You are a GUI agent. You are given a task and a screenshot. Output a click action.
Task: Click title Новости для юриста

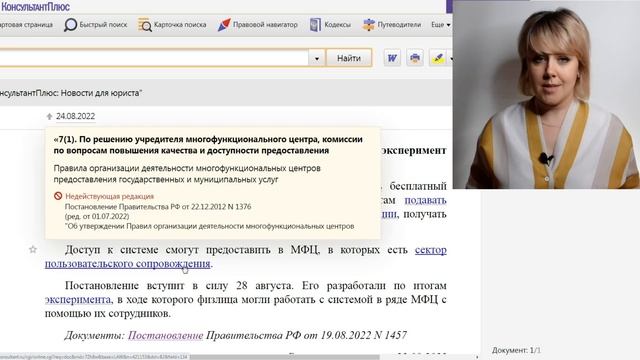tap(100, 93)
